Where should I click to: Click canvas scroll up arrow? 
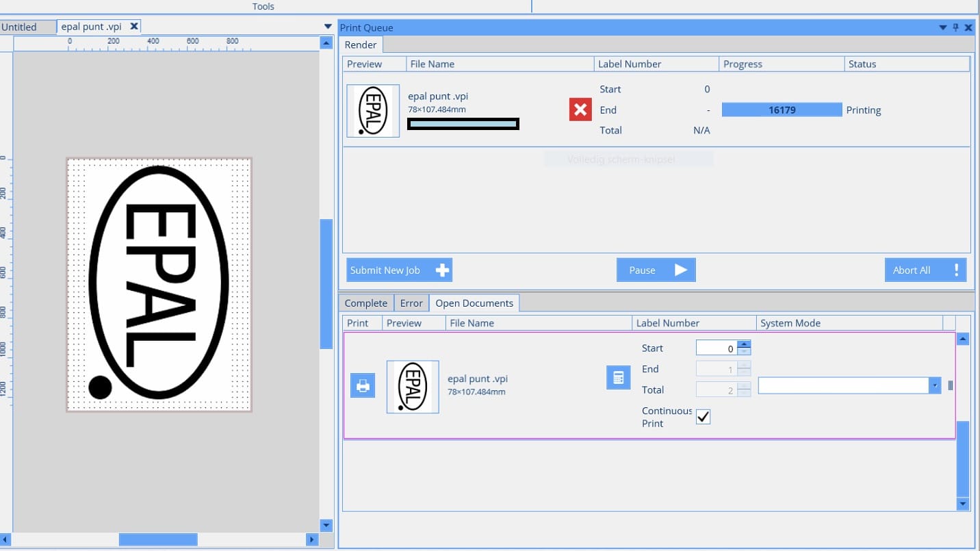(x=326, y=42)
